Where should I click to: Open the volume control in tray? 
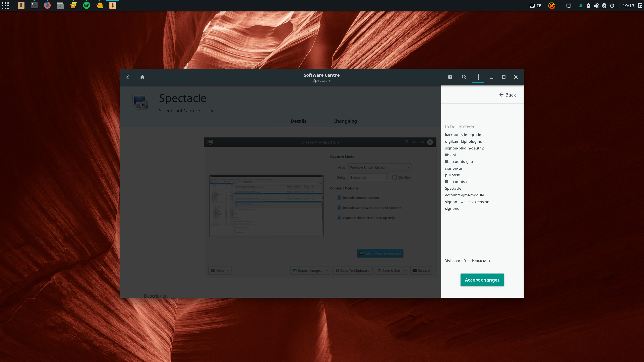pyautogui.click(x=597, y=6)
